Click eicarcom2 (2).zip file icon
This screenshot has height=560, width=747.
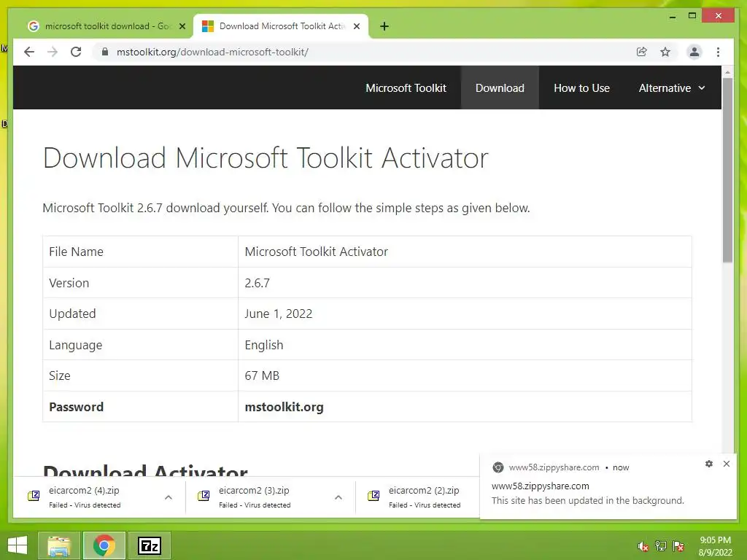click(x=373, y=496)
